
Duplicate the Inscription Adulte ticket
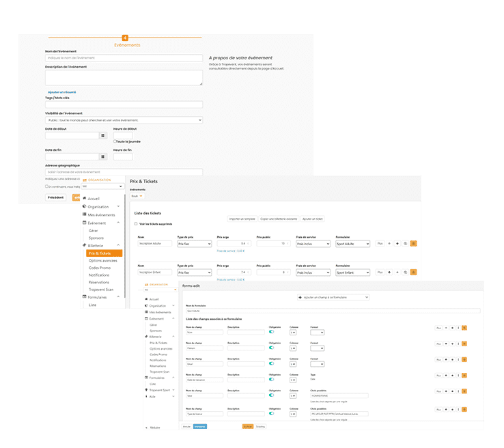[406, 244]
